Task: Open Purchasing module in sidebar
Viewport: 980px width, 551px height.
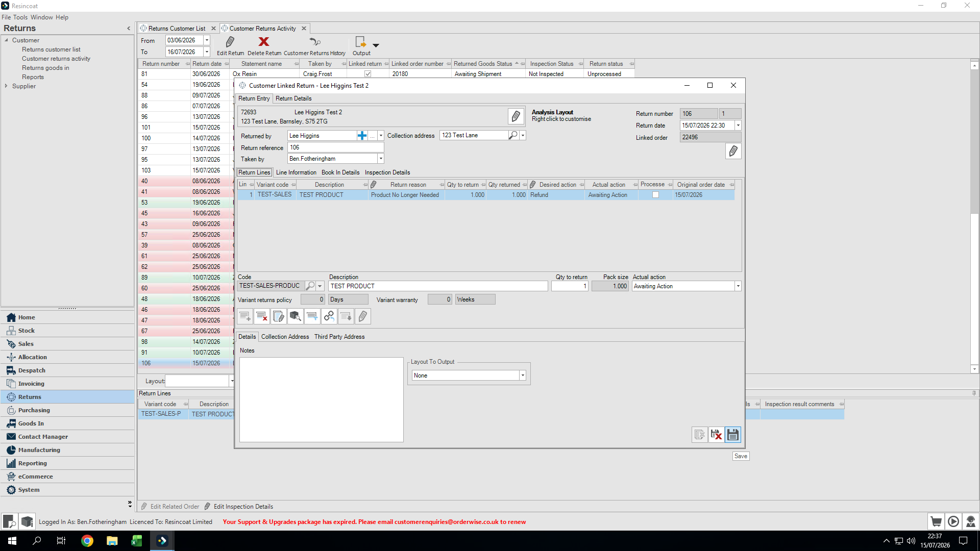Action: [34, 410]
